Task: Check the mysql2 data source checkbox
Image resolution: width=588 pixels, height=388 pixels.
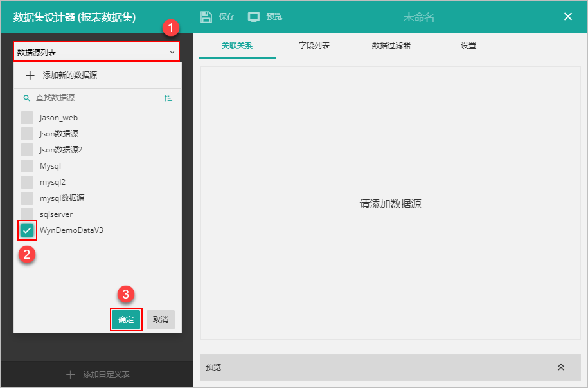Action: pos(27,182)
